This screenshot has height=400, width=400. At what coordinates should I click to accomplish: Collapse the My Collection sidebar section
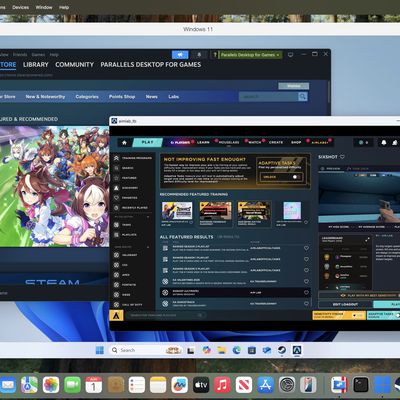click(x=148, y=217)
